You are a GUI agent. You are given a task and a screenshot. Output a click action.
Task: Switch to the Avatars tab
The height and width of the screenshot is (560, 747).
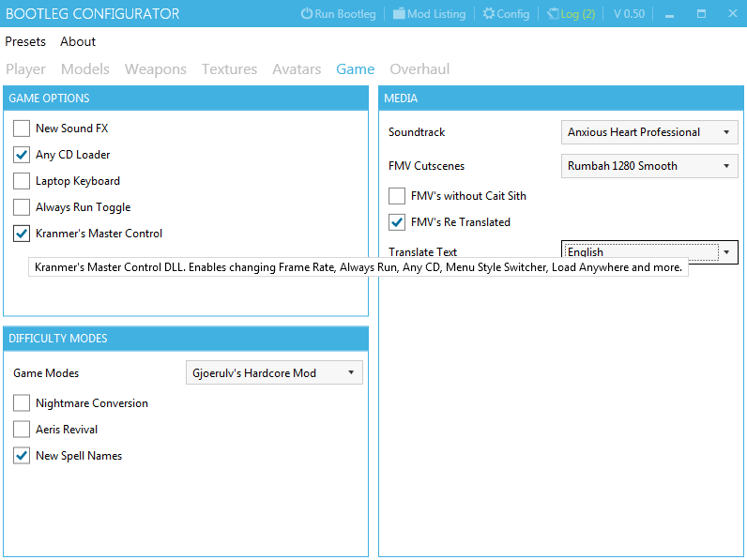click(x=297, y=69)
